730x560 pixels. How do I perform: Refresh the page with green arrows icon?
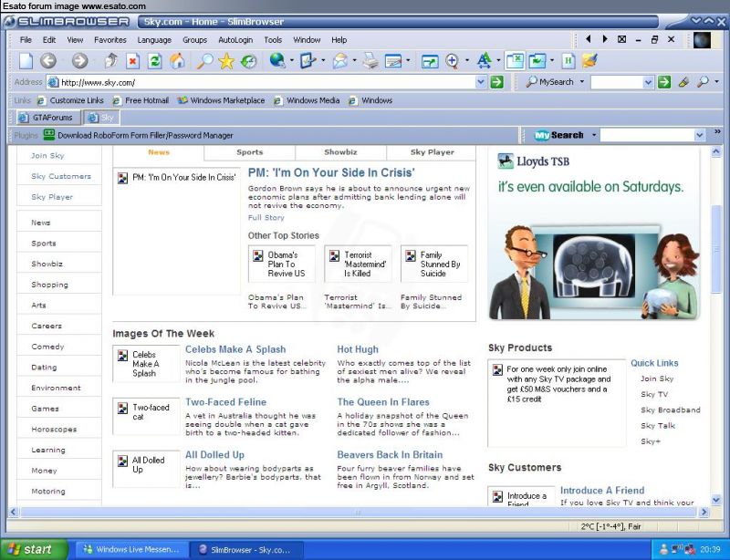(x=155, y=61)
